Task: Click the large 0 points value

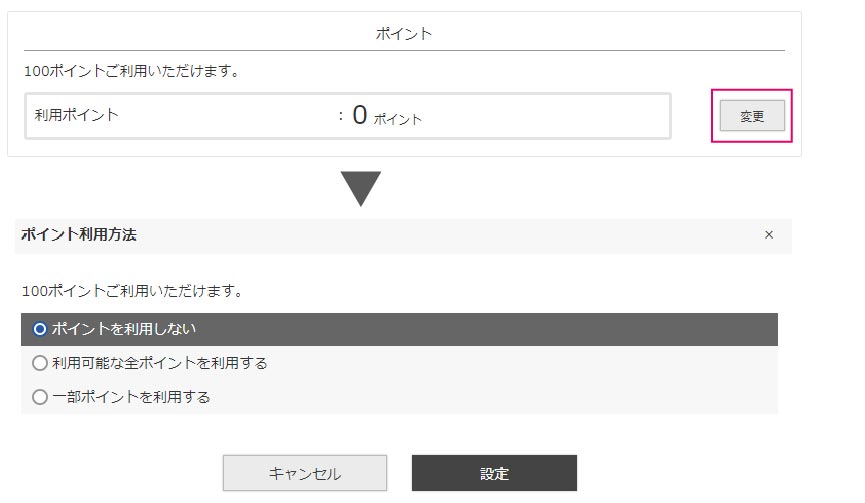Action: tap(360, 115)
